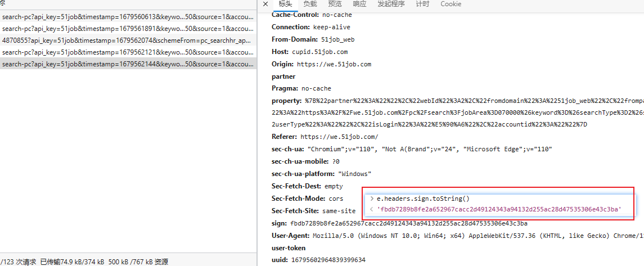Click the sign header value
644x266 pixels.
[408, 223]
